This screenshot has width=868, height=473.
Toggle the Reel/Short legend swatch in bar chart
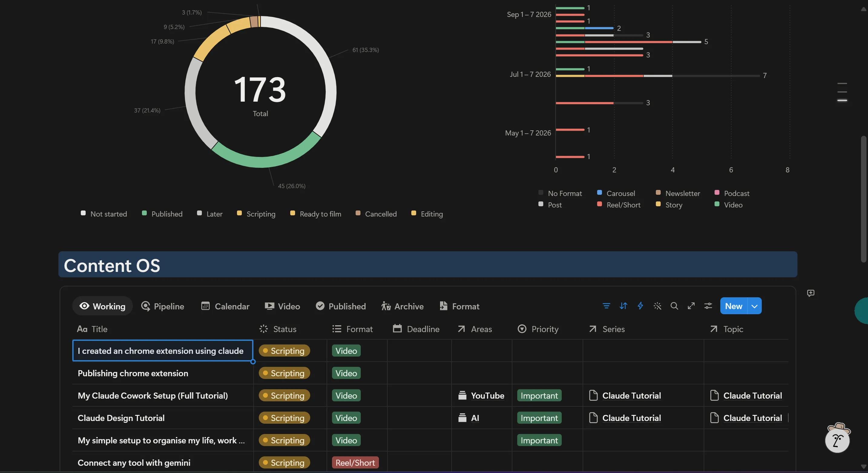pyautogui.click(x=600, y=204)
